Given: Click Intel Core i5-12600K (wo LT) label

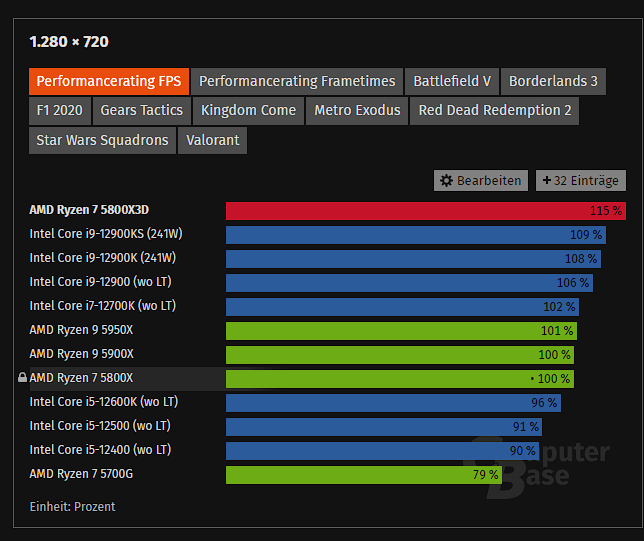Looking at the screenshot, I should pyautogui.click(x=104, y=402).
